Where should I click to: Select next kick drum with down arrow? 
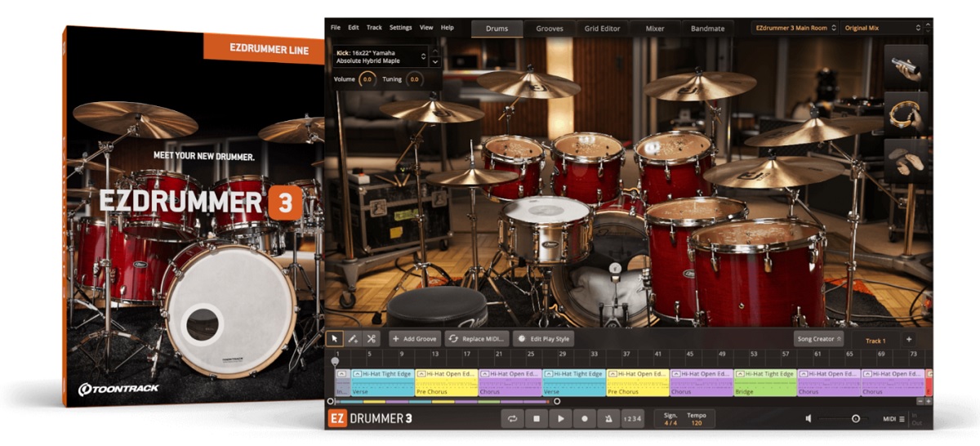coord(434,62)
